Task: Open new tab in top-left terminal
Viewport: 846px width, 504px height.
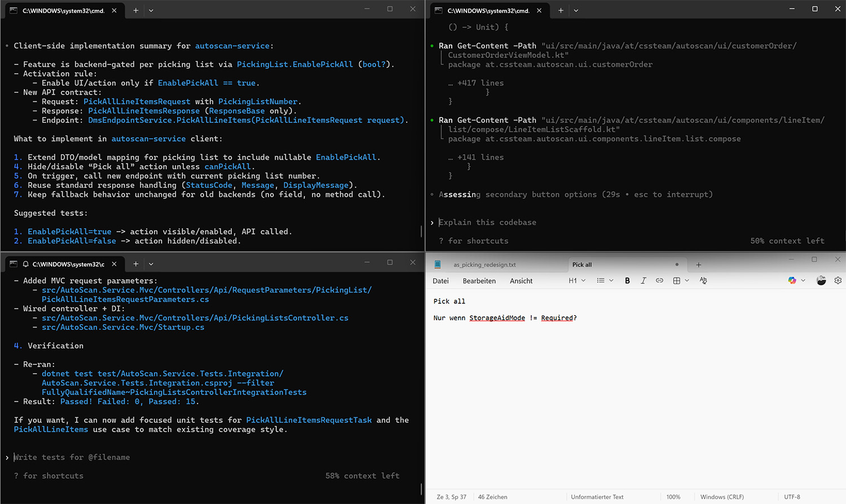Action: (x=135, y=10)
